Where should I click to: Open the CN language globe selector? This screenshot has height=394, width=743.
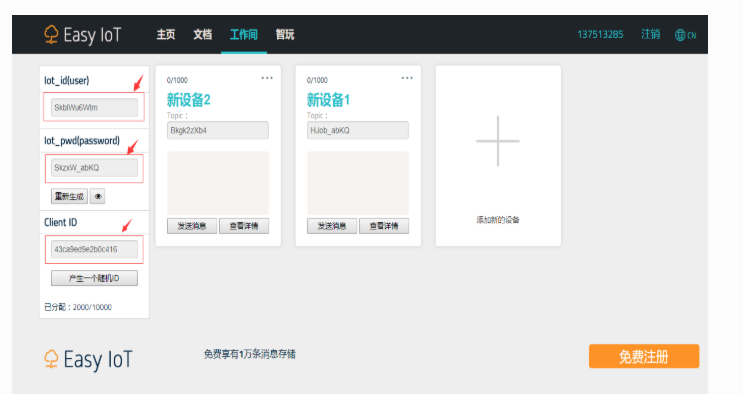(685, 35)
